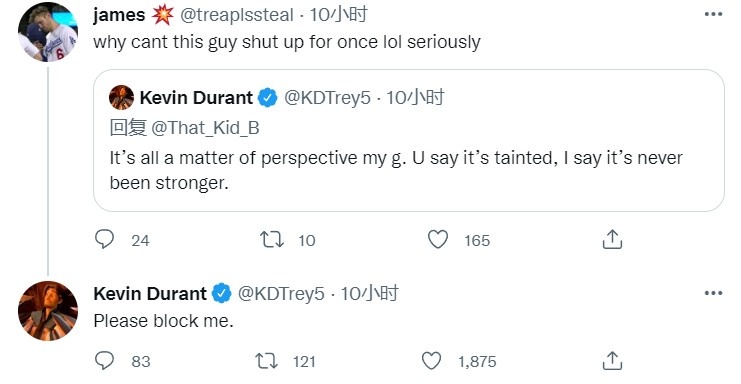
Task: Open more options on james's tweet
Action: pyautogui.click(x=713, y=14)
